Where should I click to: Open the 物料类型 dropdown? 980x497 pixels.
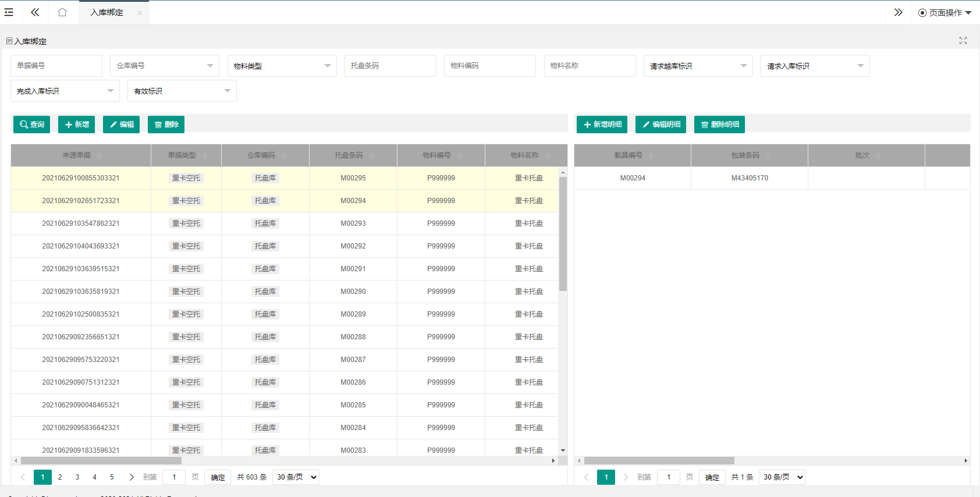[x=282, y=66]
